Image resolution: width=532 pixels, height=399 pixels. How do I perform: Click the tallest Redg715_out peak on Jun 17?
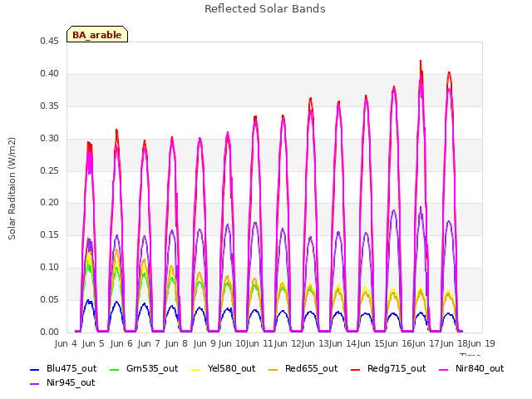coord(449,72)
